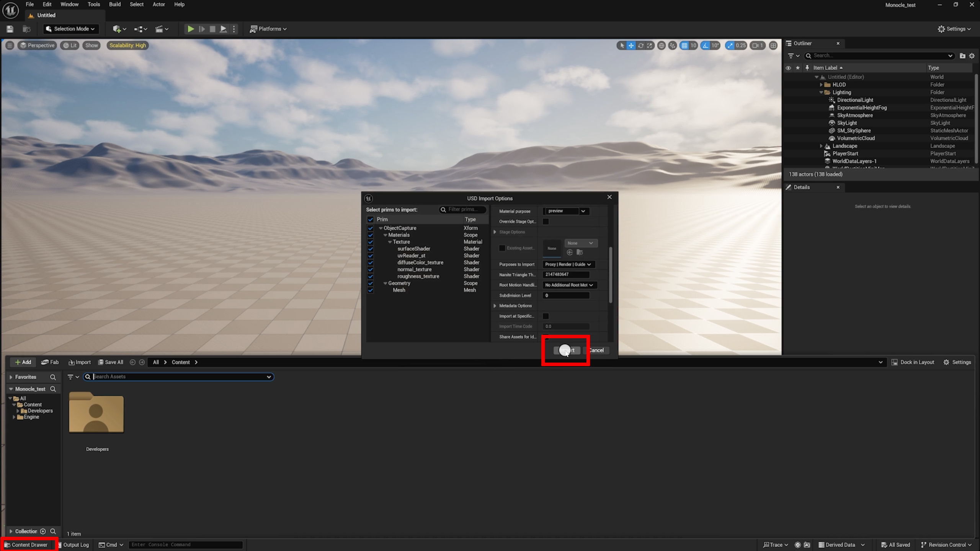
Task: Click the Search Assets input field
Action: pos(178,377)
